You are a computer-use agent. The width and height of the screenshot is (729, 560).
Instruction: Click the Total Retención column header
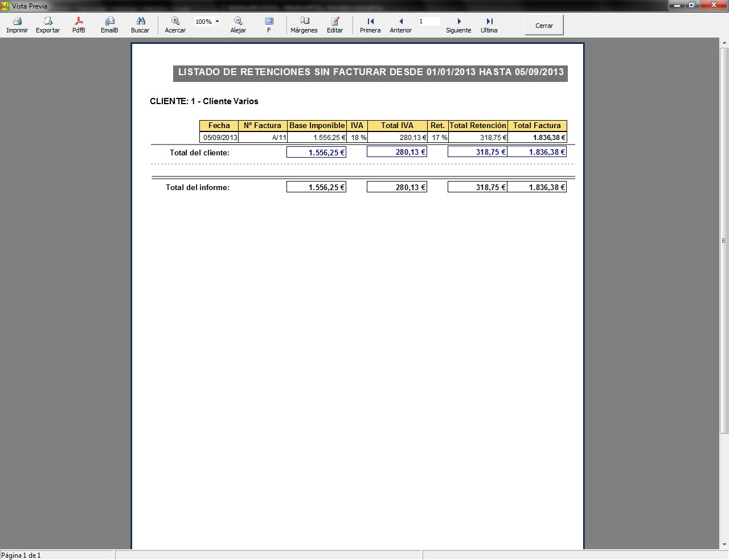click(478, 126)
